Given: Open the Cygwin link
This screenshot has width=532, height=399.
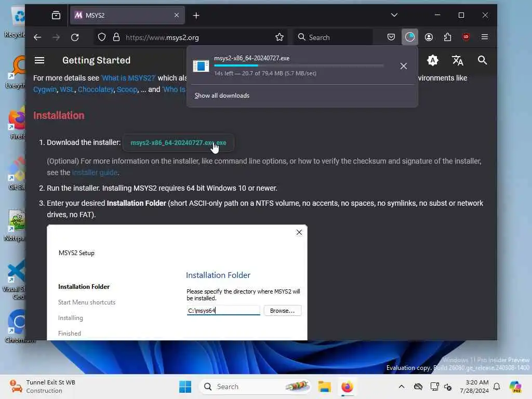Looking at the screenshot, I should (x=45, y=89).
